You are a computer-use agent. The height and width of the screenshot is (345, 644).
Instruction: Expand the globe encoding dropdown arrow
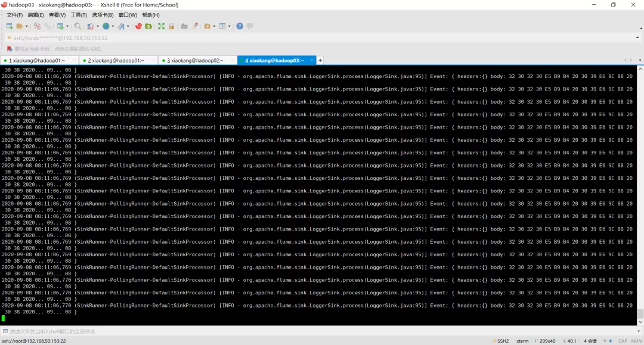[x=113, y=26]
